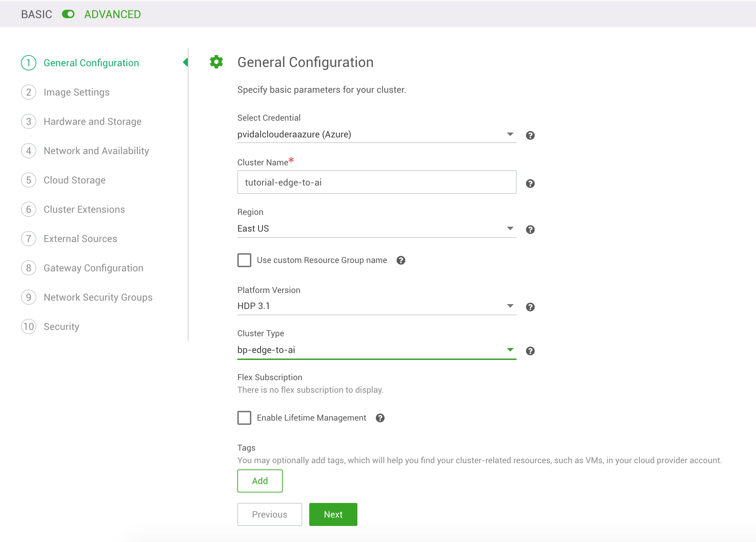Open help for Cluster Name field
The image size is (756, 542).
click(530, 183)
